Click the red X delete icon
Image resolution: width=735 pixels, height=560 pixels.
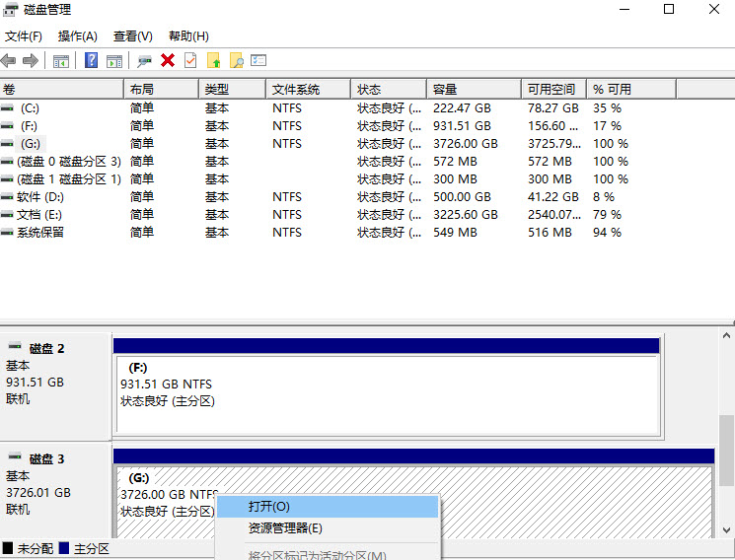pos(168,61)
